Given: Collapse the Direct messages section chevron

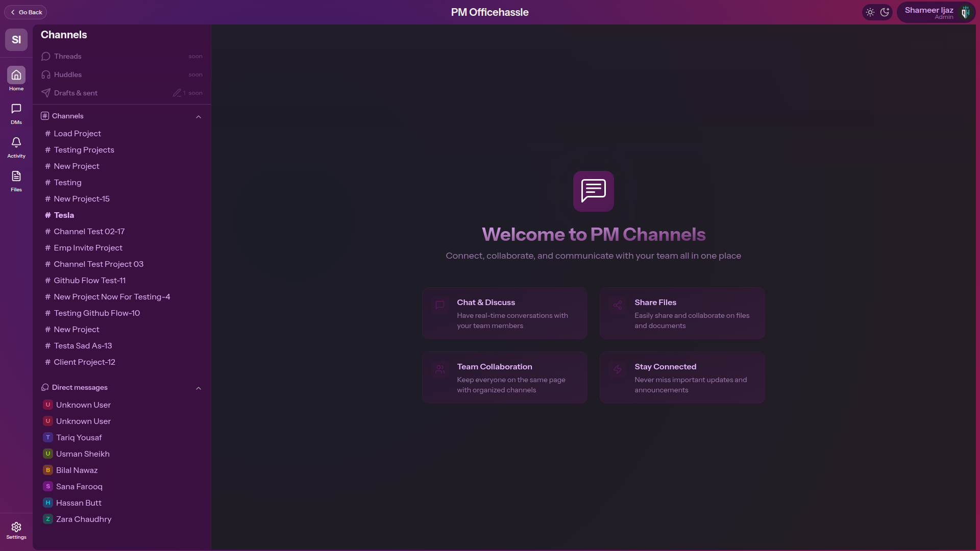Looking at the screenshot, I should (199, 388).
